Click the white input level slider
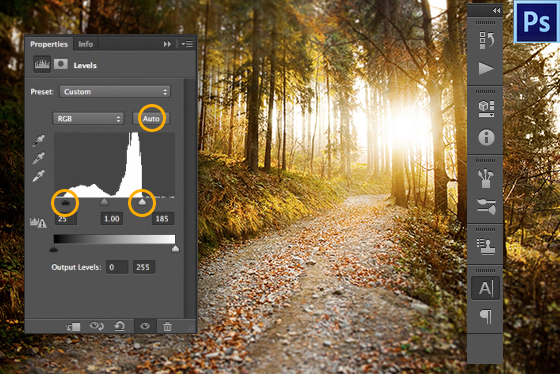The height and width of the screenshot is (374, 560). [x=142, y=202]
